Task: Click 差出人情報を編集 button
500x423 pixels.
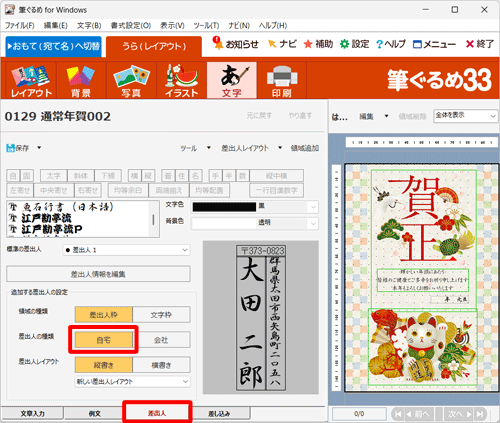Action: pyautogui.click(x=98, y=274)
